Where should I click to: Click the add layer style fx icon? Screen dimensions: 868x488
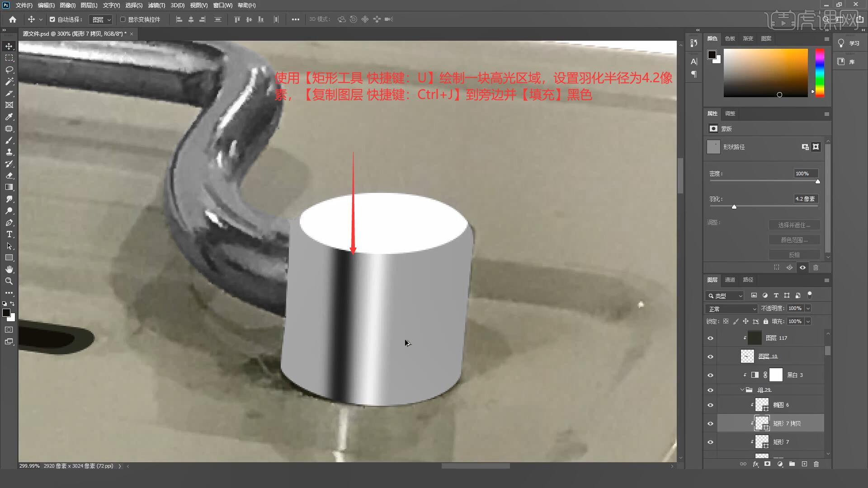coord(755,464)
